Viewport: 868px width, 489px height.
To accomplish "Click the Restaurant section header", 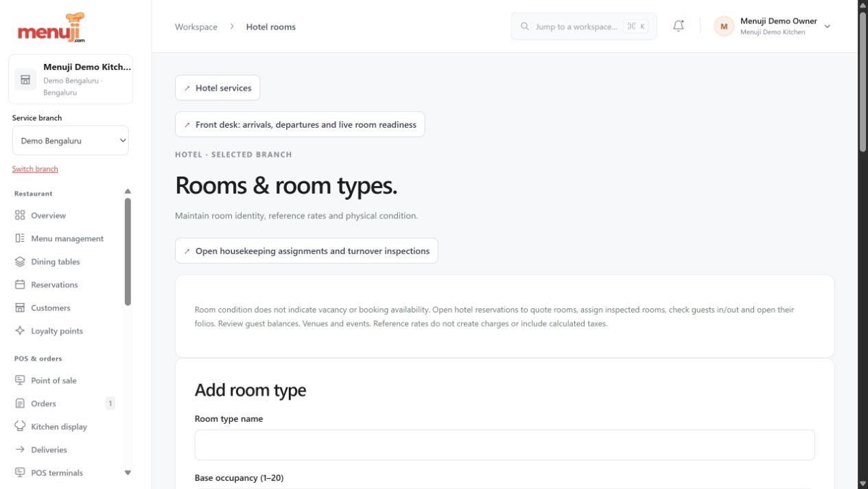I will pyautogui.click(x=34, y=194).
